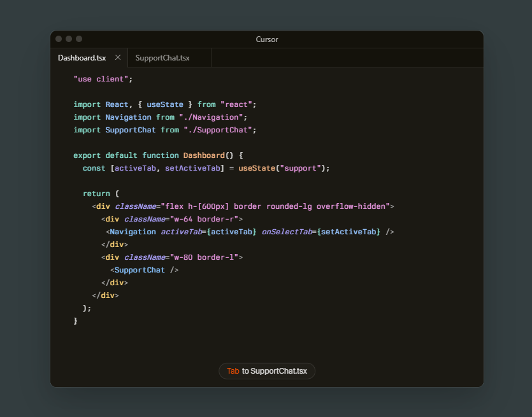Click the rightmost window control dot
532x417 pixels.
[79, 39]
